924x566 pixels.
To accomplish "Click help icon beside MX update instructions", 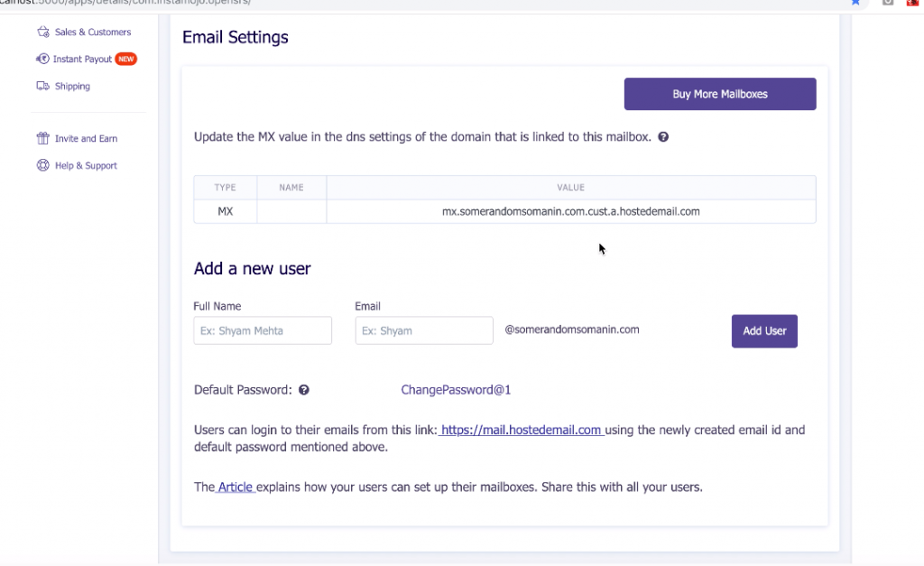I will pos(663,137).
